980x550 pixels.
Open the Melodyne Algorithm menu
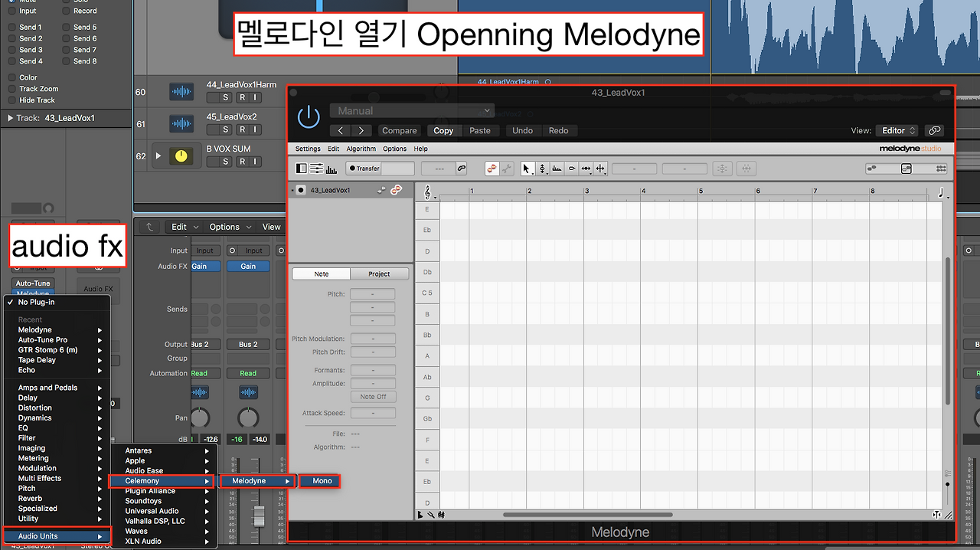coord(361,149)
